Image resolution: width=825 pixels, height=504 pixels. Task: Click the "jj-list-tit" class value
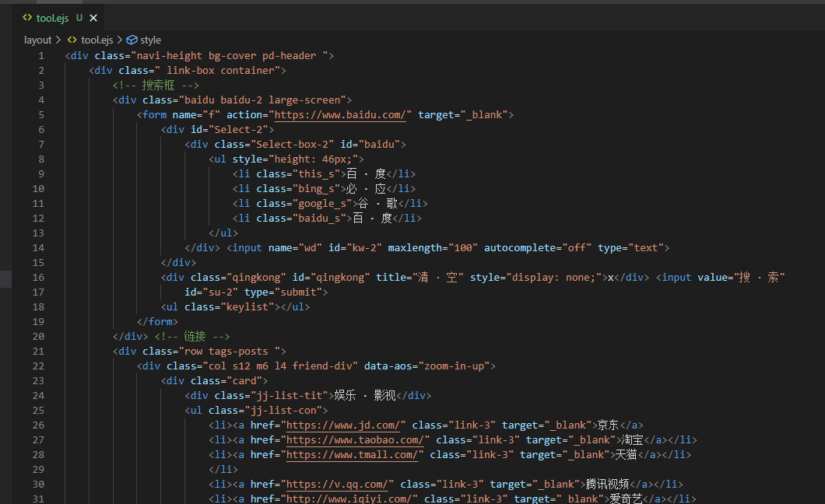(x=290, y=396)
